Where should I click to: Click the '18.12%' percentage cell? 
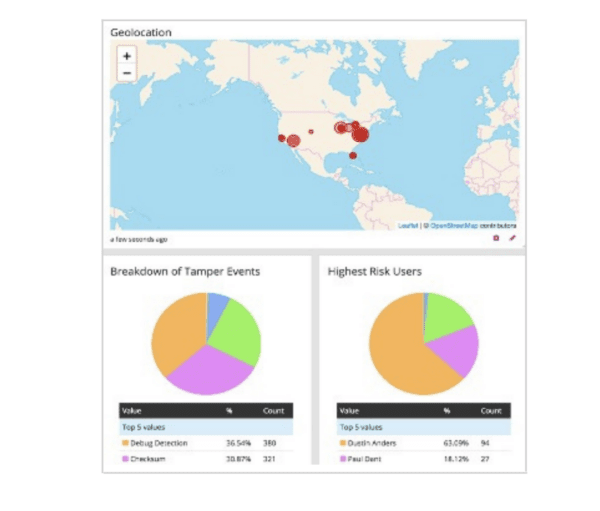pyautogui.click(x=456, y=459)
